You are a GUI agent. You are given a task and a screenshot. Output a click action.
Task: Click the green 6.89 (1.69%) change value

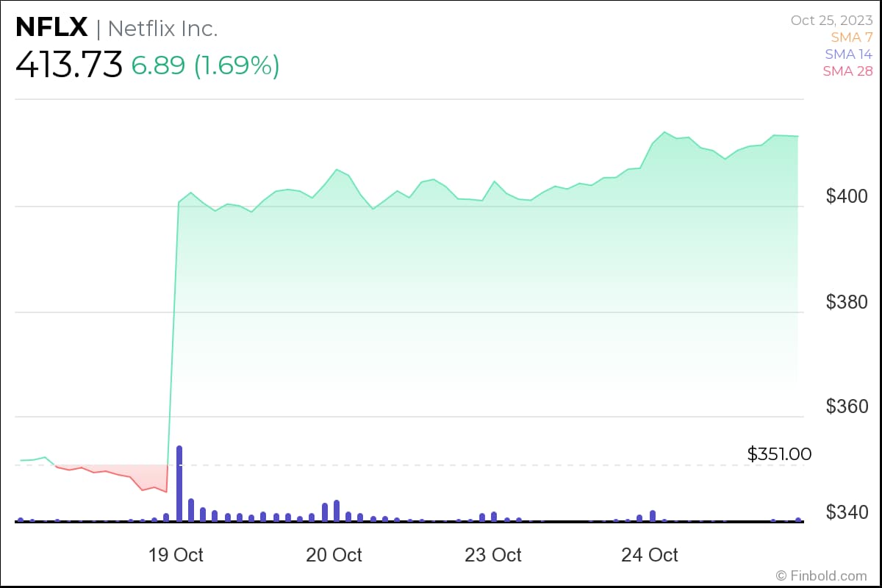click(205, 66)
